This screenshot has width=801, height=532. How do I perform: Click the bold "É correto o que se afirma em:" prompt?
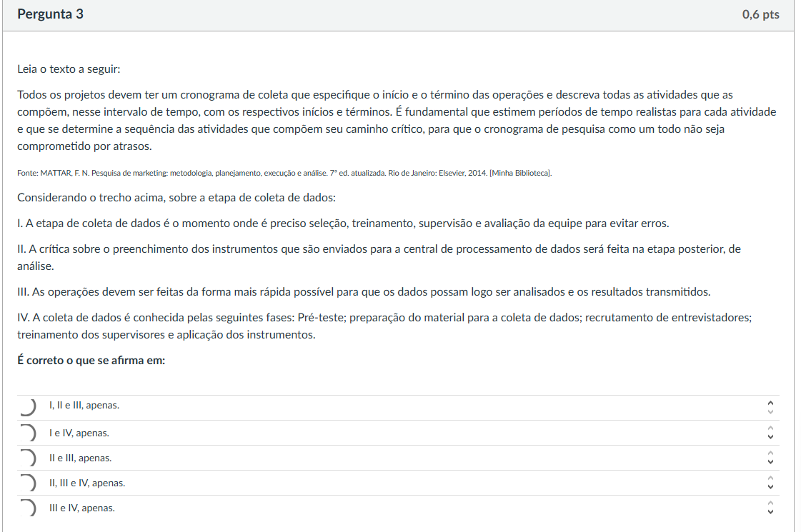pos(91,361)
